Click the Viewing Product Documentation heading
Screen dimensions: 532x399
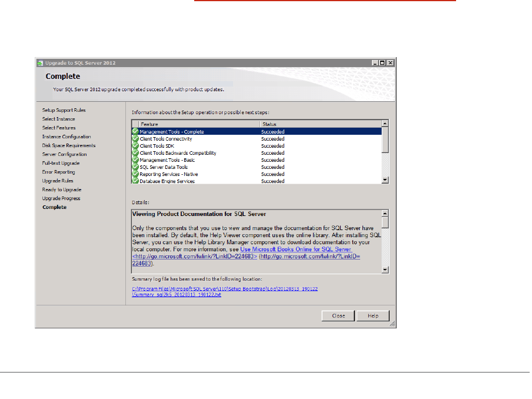click(x=199, y=214)
